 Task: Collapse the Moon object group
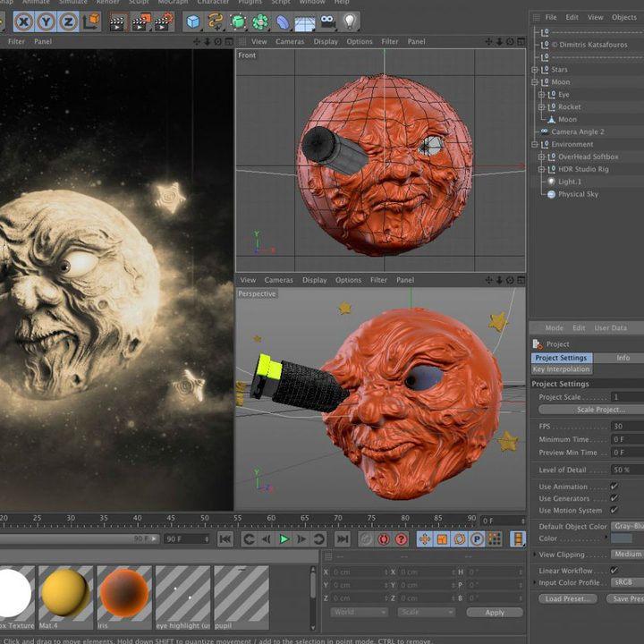tap(535, 82)
